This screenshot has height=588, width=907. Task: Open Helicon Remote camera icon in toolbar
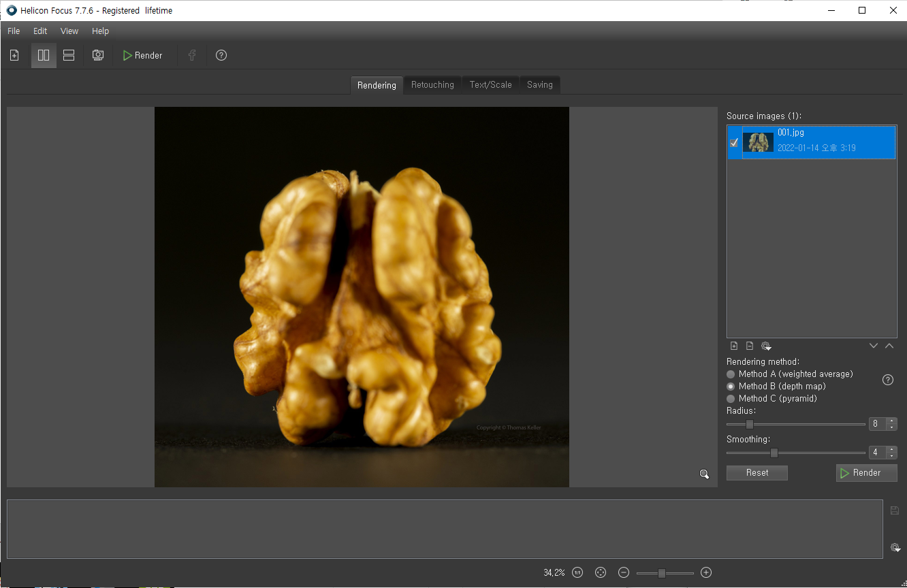[98, 55]
